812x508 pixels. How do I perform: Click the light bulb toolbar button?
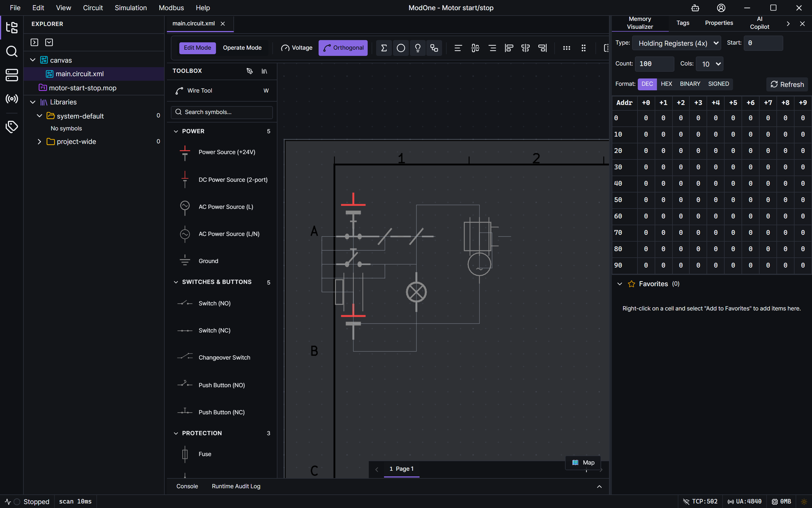point(417,48)
